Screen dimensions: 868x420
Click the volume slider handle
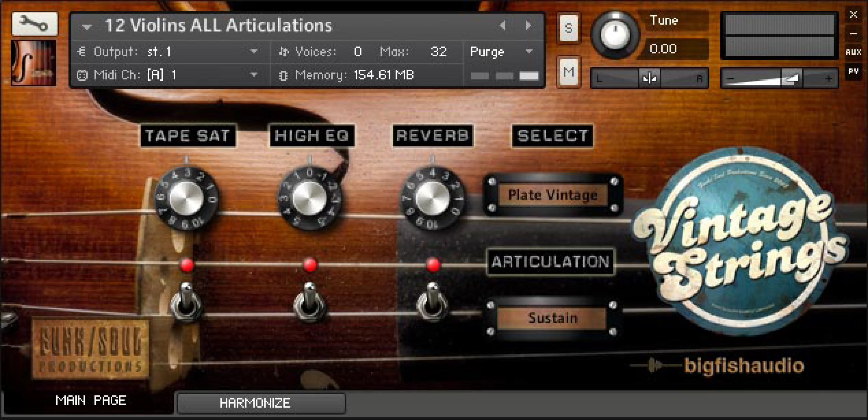click(x=792, y=78)
